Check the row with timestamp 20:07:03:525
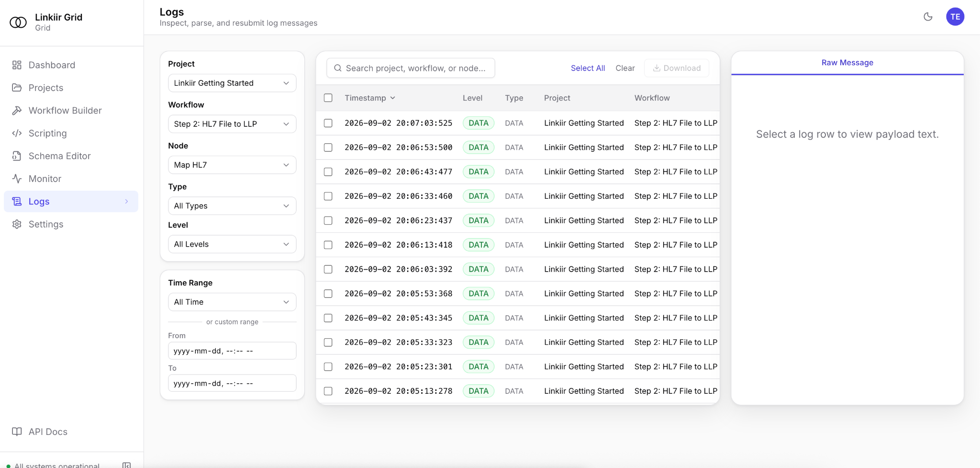 [x=328, y=123]
